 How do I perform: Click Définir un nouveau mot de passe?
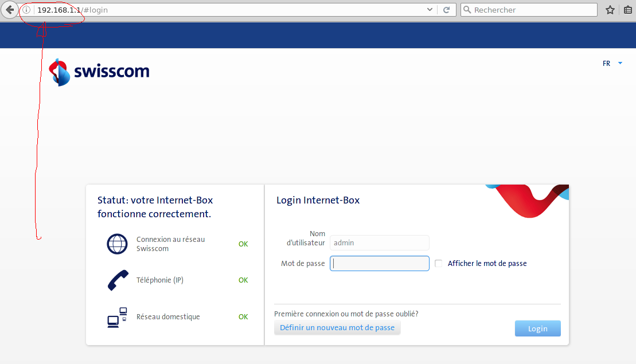(x=337, y=328)
